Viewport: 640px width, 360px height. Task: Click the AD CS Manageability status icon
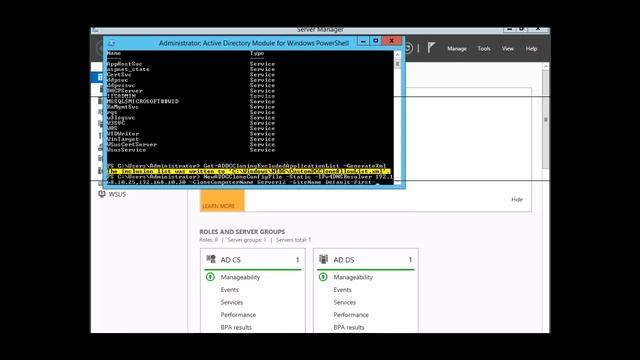pos(210,277)
